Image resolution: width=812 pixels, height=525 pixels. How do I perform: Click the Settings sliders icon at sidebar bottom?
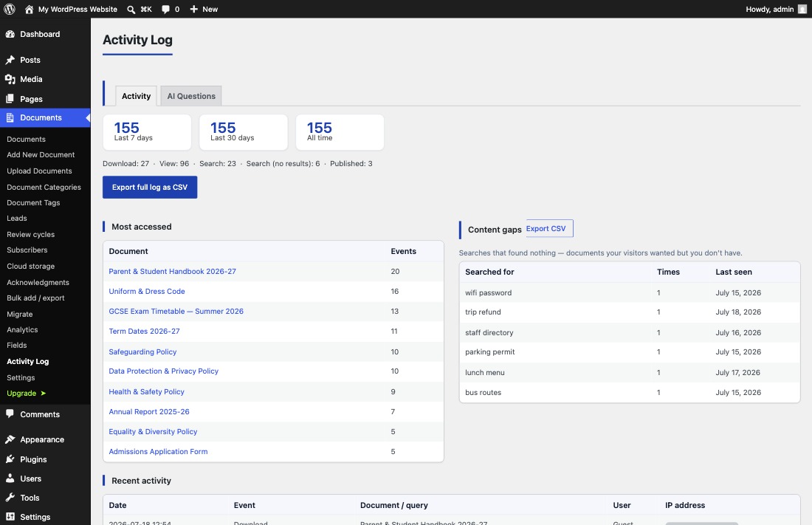(x=10, y=517)
